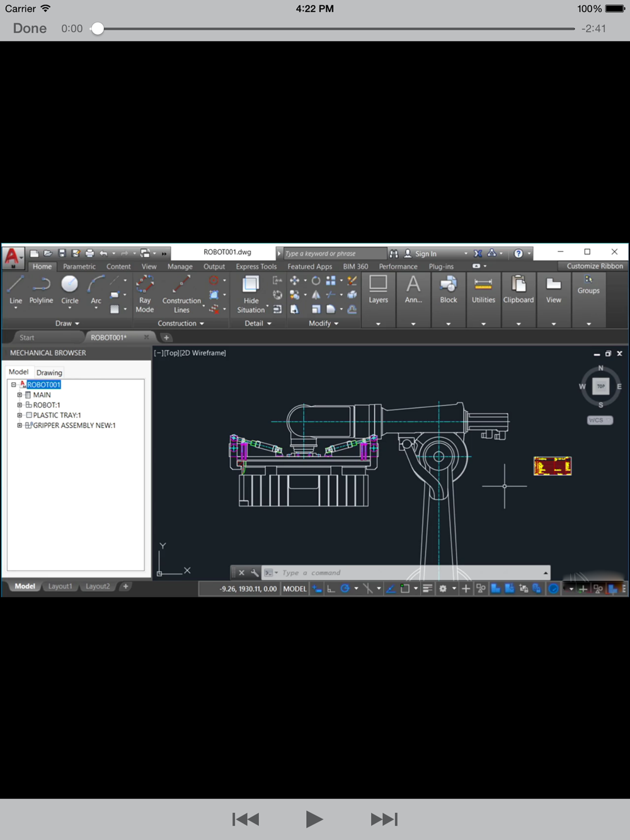Click the Workspace gear icon in status bar
Screen dimensions: 630x840
pos(443,589)
